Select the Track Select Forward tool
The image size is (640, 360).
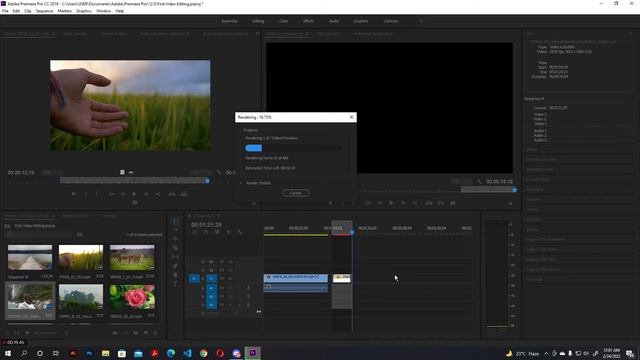[176, 230]
